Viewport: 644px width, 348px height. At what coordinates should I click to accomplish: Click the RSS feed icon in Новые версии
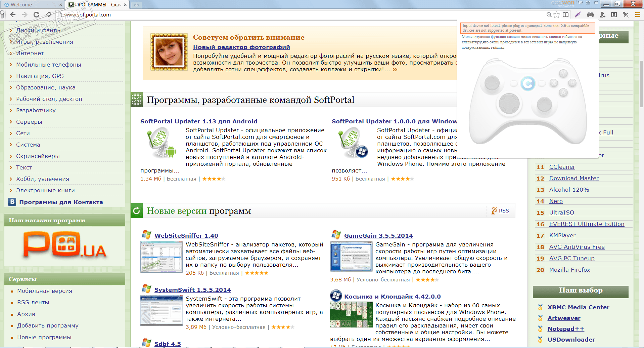494,210
